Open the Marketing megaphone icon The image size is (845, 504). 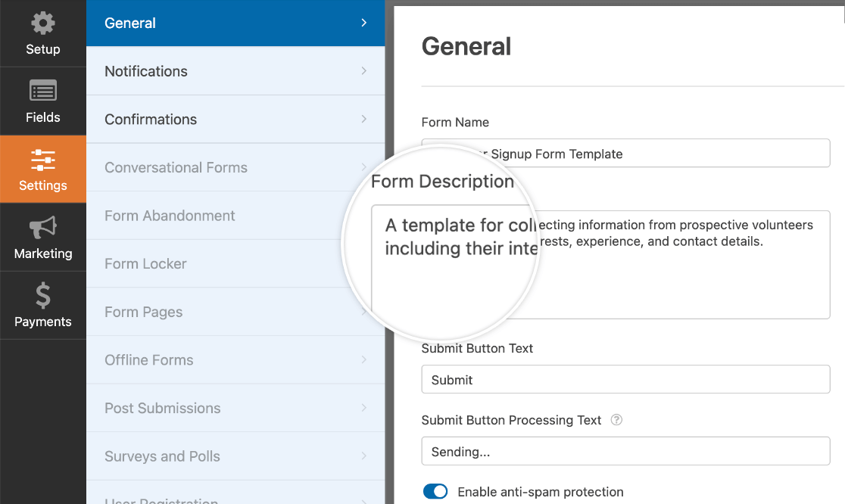tap(43, 228)
